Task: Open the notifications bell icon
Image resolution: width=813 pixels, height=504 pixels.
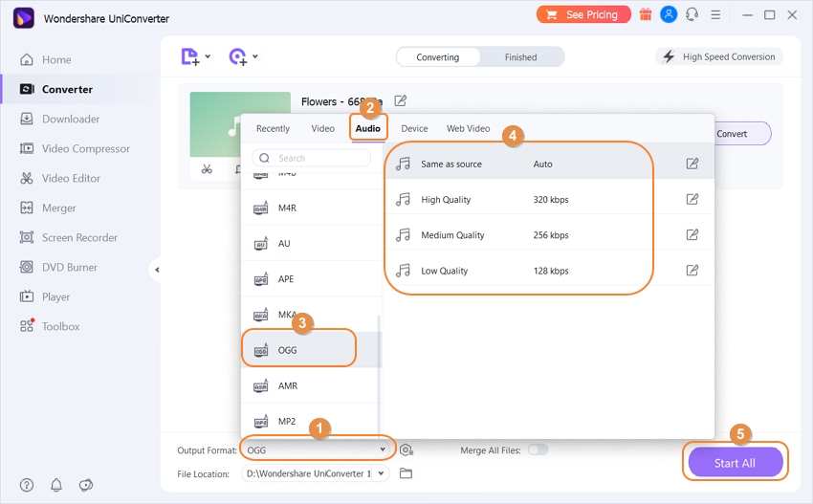Action: (x=56, y=485)
